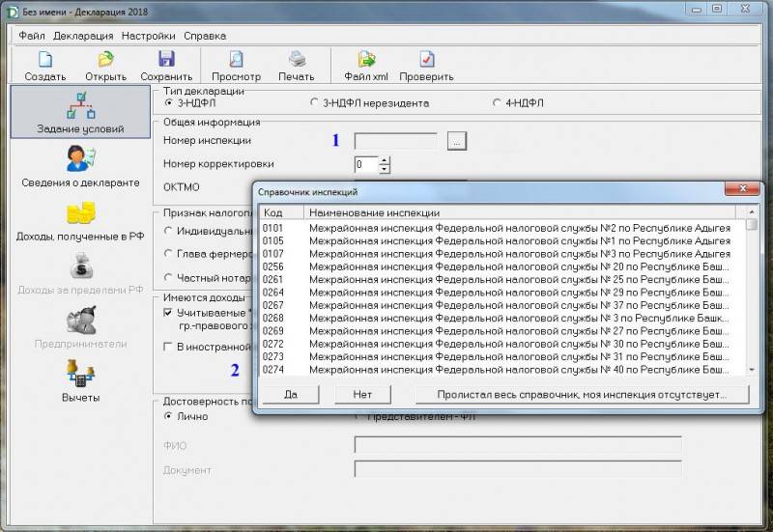Open the Декларация menu
Viewport: 773px width, 532px height.
click(83, 35)
